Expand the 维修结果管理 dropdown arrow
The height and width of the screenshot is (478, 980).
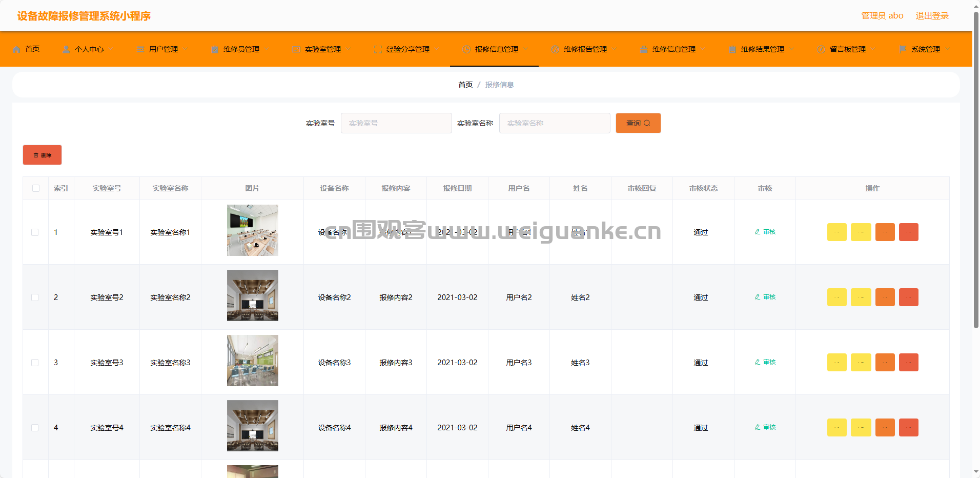792,49
